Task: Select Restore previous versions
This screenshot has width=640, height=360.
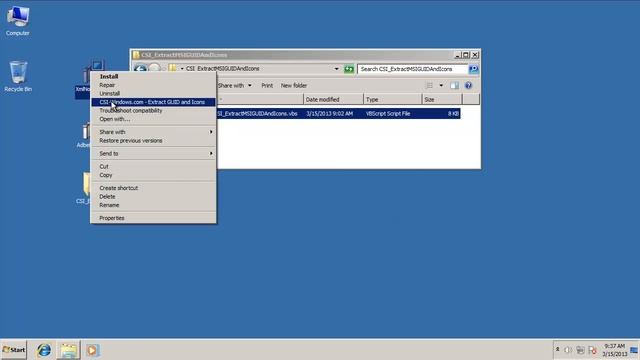Action: (153, 140)
